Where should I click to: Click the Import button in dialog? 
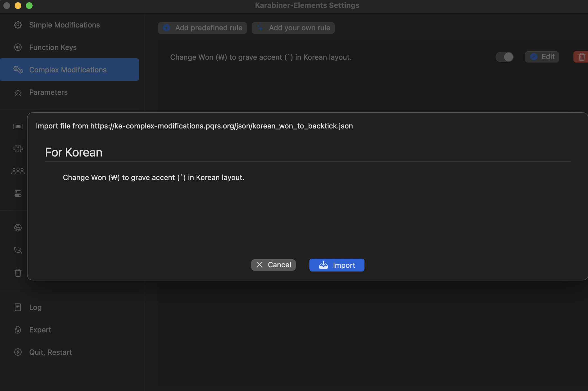click(337, 265)
